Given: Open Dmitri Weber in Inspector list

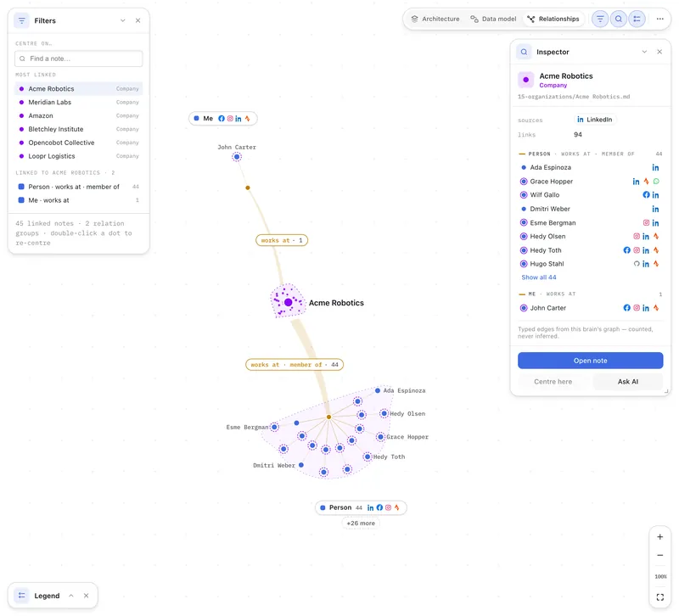Looking at the screenshot, I should pyautogui.click(x=590, y=209).
